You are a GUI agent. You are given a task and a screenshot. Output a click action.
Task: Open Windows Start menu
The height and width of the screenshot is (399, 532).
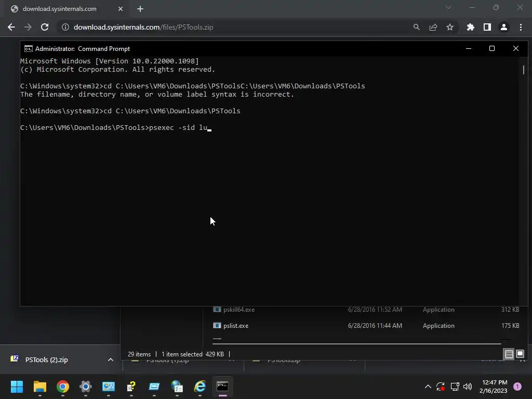click(x=17, y=387)
